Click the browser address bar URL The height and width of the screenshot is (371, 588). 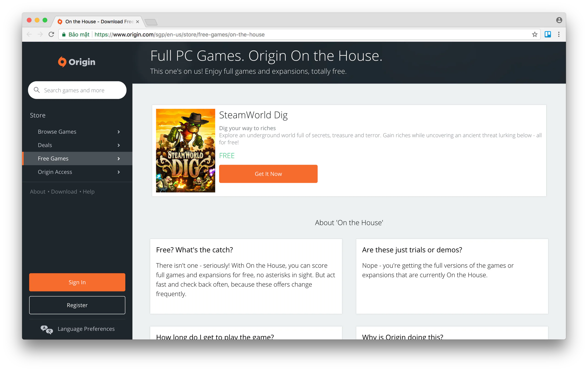click(x=179, y=34)
